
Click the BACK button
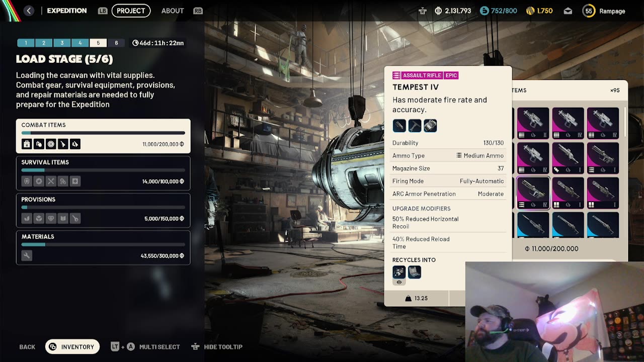pos(27,347)
